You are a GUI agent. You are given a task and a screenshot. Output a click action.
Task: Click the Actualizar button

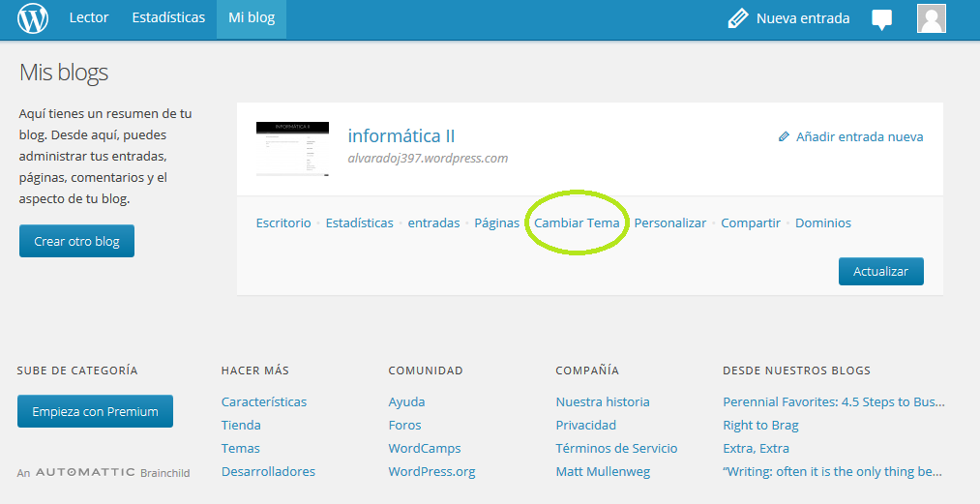click(x=880, y=272)
